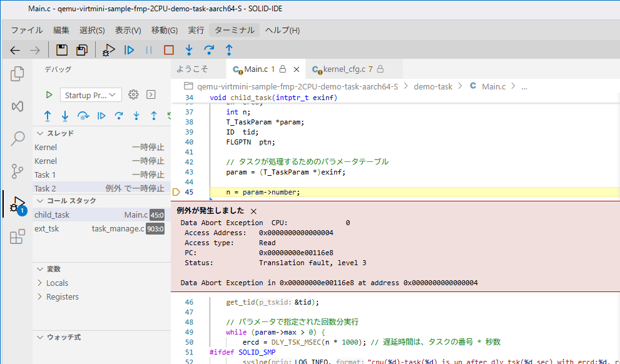This screenshot has height=364, width=620.
Task: Stop debugging with the red square
Action: click(169, 50)
